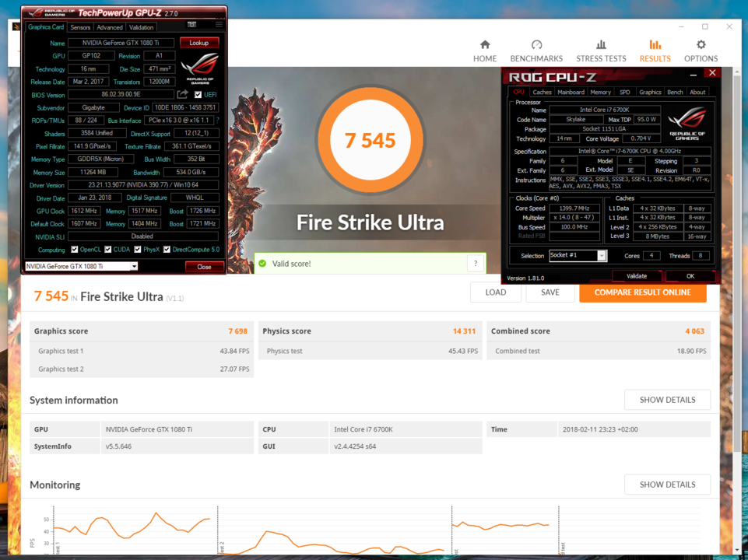The height and width of the screenshot is (560, 748).
Task: Maximize the 3DMark window
Action: [x=705, y=26]
